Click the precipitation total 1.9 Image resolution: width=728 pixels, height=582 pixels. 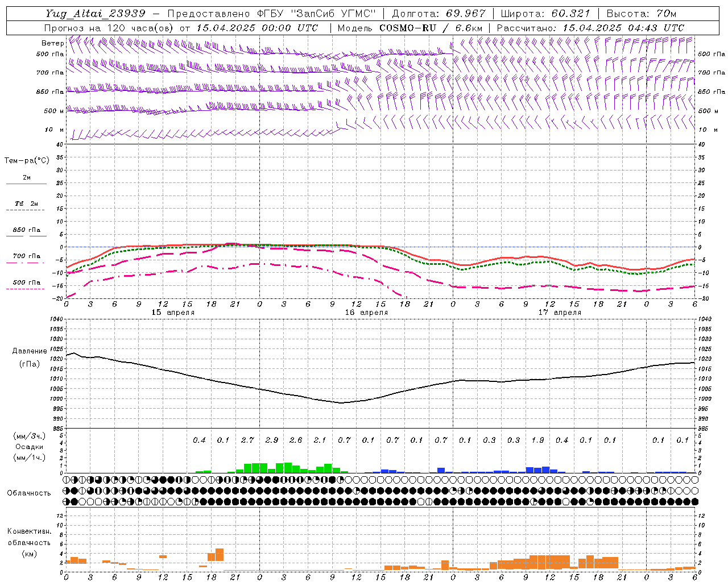[537, 440]
